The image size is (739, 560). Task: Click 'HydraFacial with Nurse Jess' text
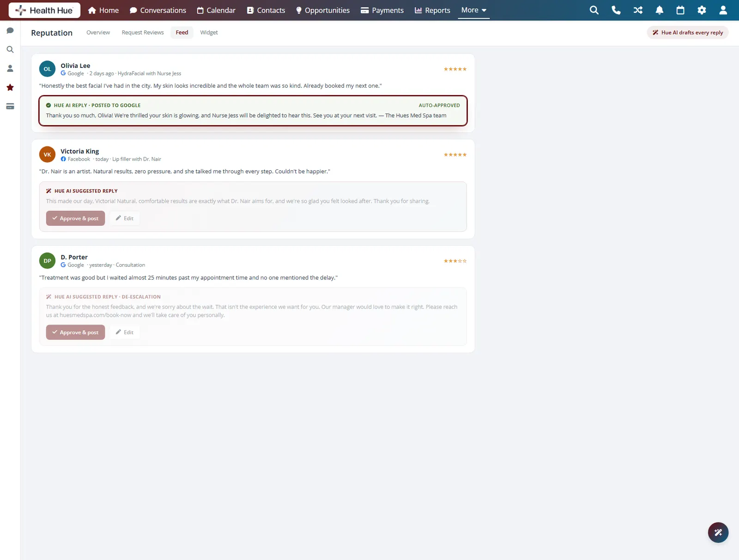click(x=149, y=73)
